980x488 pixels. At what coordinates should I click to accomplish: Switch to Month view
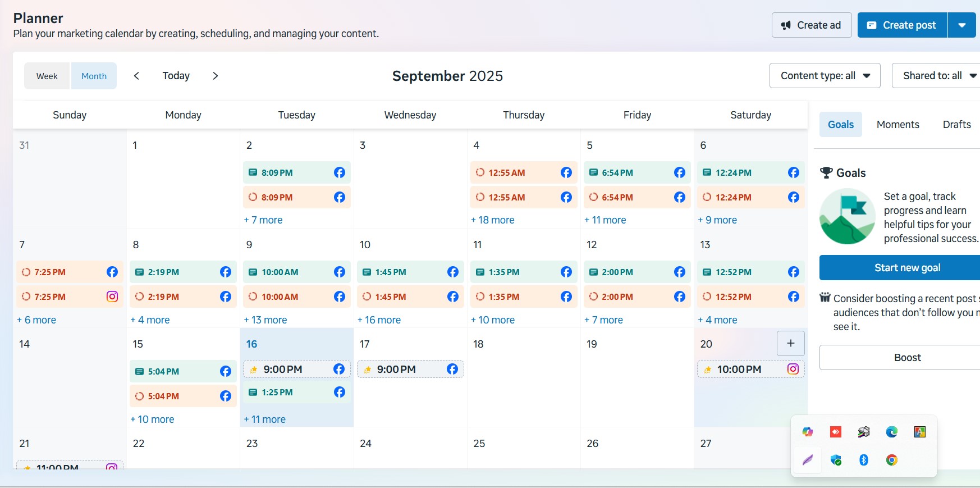(94, 76)
